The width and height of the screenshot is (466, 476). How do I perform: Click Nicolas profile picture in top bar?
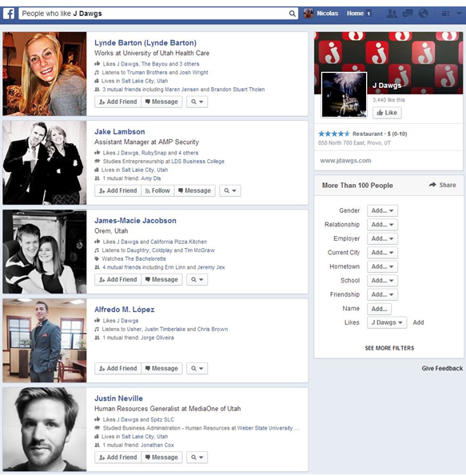(x=309, y=14)
